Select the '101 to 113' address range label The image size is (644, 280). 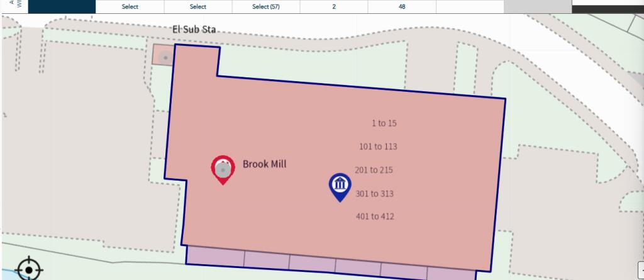[x=378, y=147]
